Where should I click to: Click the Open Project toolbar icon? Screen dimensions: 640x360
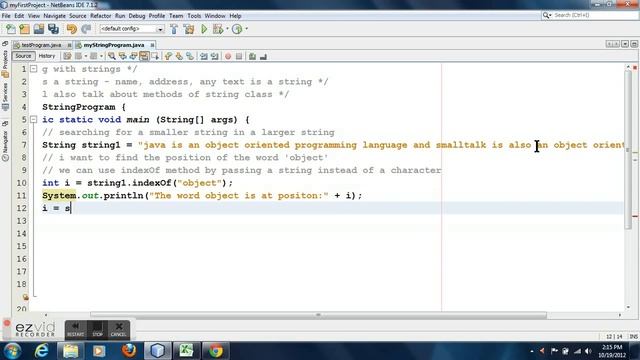point(39,29)
